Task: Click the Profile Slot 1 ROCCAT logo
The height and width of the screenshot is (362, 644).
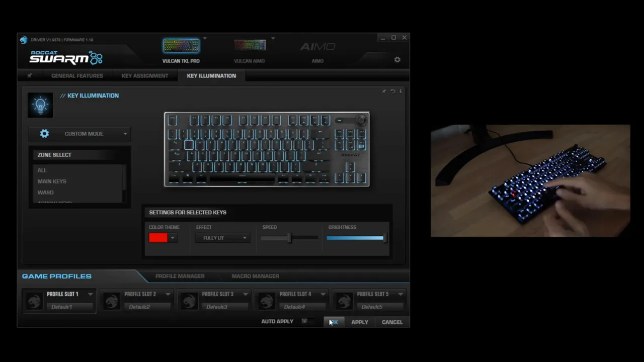Action: tap(34, 301)
